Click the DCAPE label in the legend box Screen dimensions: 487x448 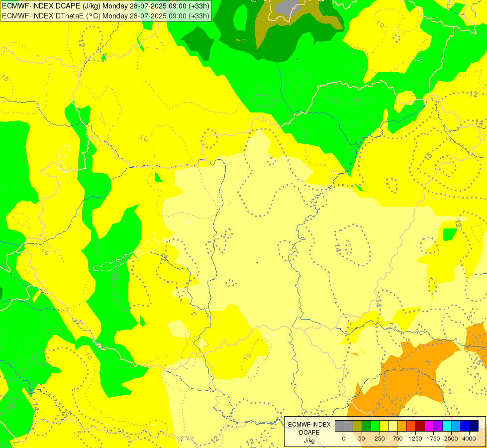coord(309,433)
